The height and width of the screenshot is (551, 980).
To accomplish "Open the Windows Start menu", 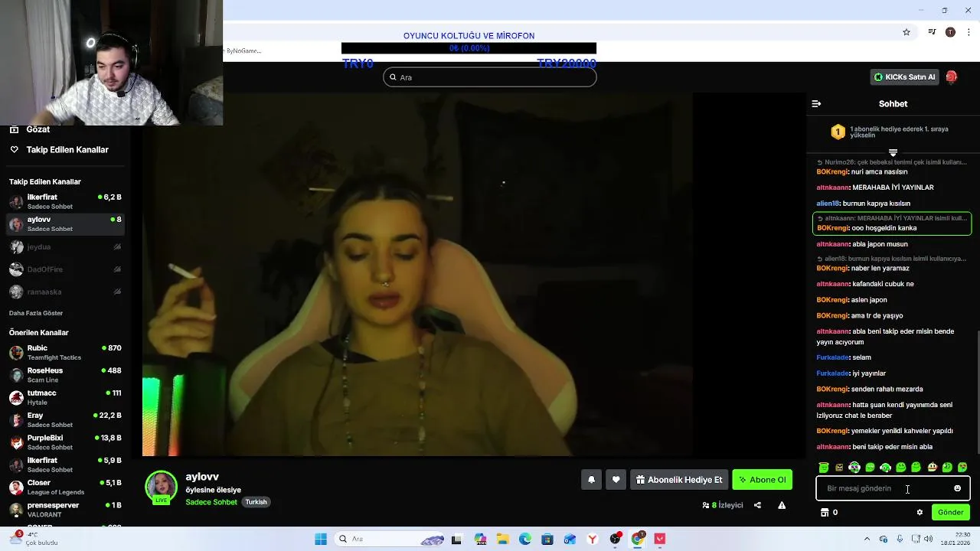I will (x=320, y=539).
